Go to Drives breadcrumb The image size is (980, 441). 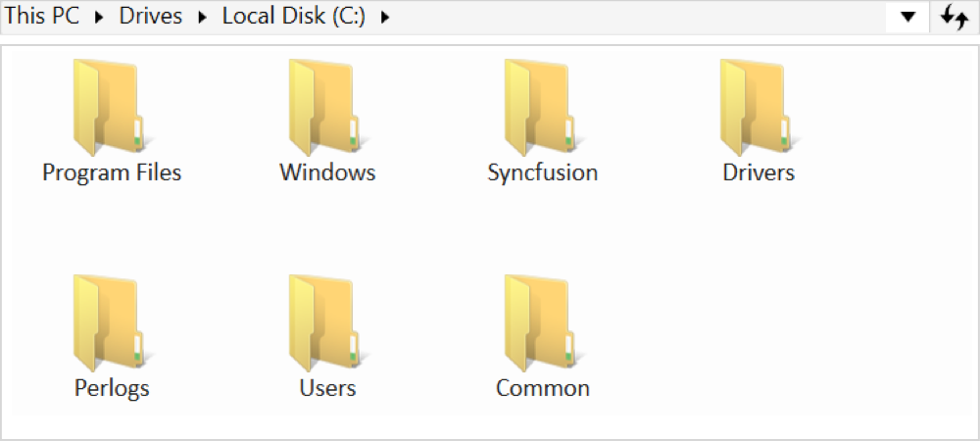(150, 17)
